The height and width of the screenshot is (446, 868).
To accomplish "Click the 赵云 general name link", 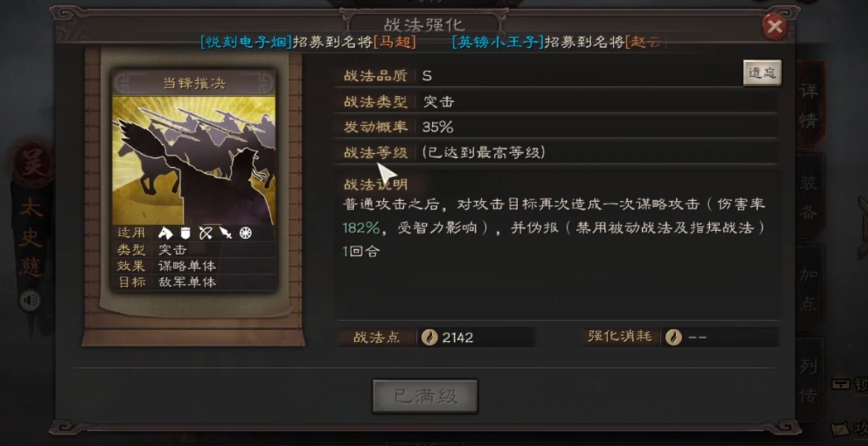I will pos(645,42).
